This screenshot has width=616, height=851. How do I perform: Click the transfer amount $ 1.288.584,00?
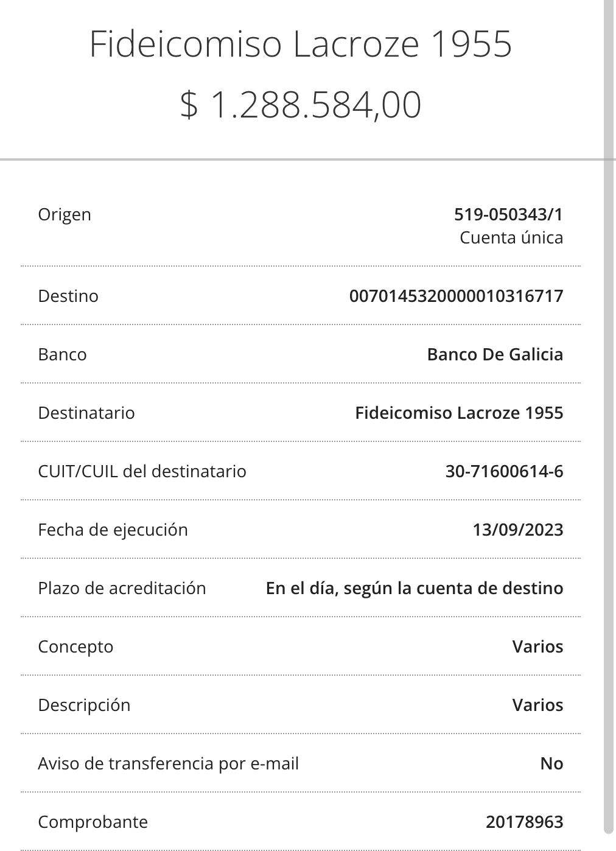pos(301,104)
